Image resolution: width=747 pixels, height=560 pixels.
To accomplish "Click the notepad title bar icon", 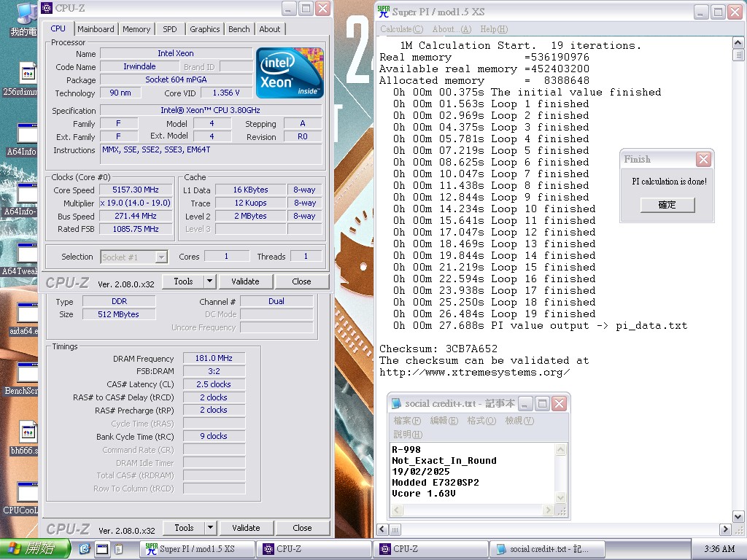I will [396, 404].
